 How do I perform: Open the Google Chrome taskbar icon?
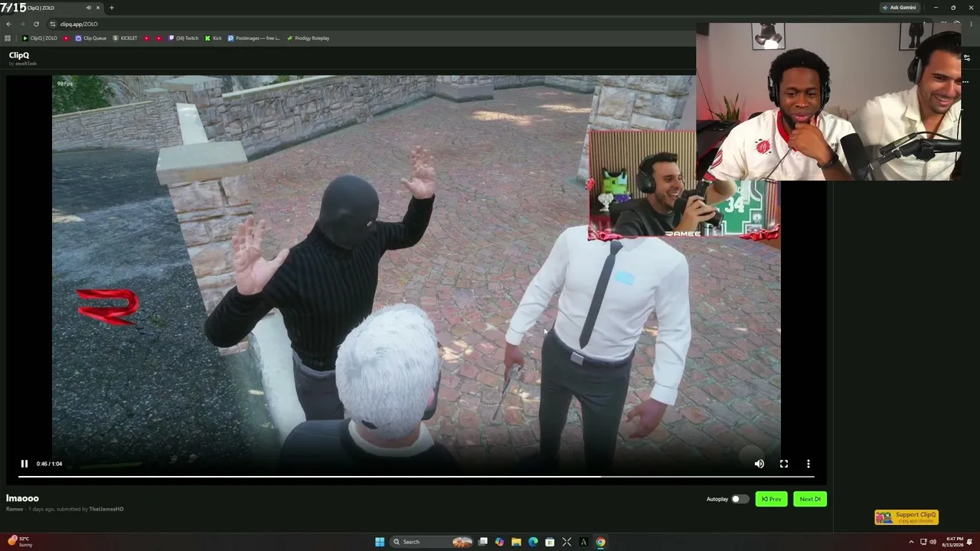click(x=600, y=542)
